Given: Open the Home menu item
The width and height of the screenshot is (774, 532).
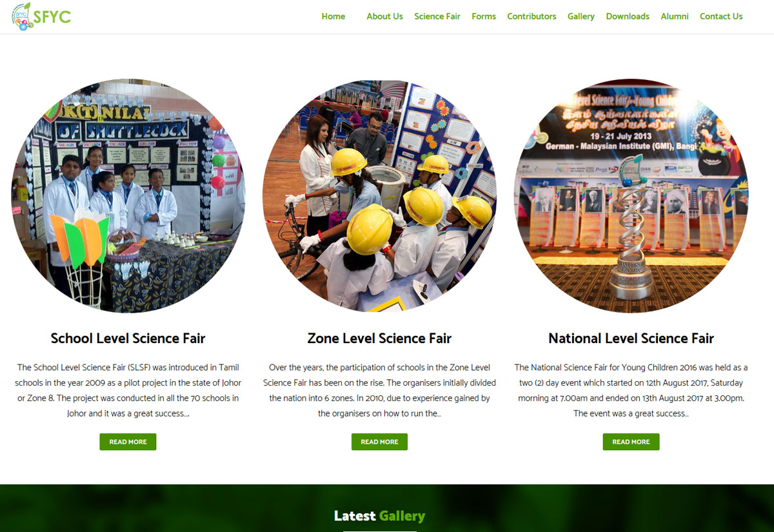Looking at the screenshot, I should click(x=333, y=17).
